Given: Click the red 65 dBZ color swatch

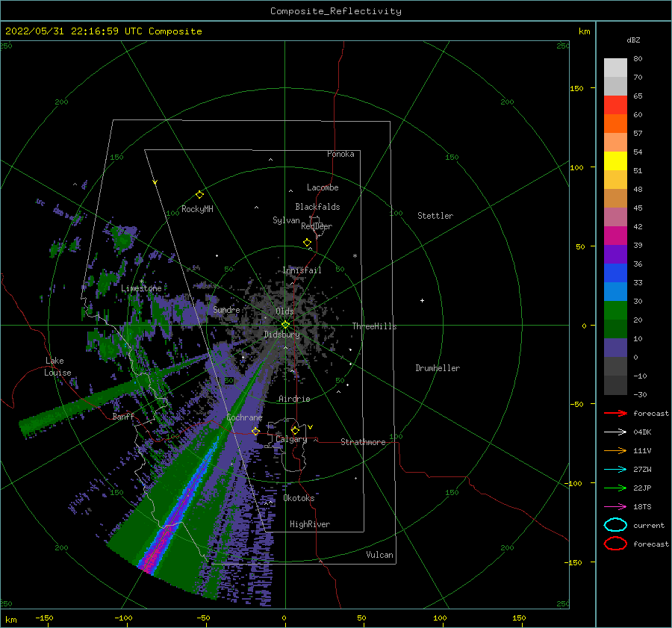Looking at the screenshot, I should click(615, 105).
